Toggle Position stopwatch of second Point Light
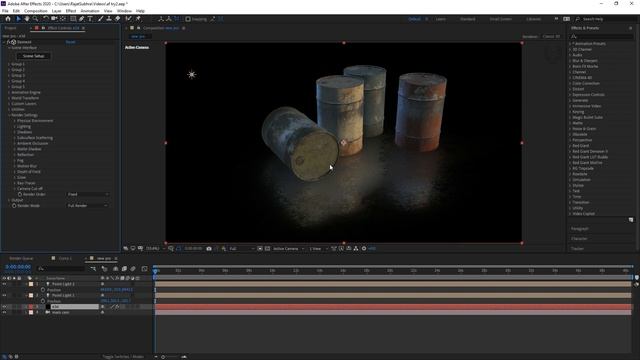640x360 pixels. click(43, 301)
